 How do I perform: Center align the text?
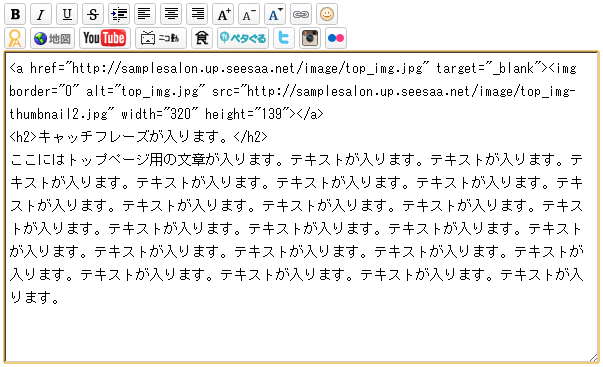(x=171, y=14)
